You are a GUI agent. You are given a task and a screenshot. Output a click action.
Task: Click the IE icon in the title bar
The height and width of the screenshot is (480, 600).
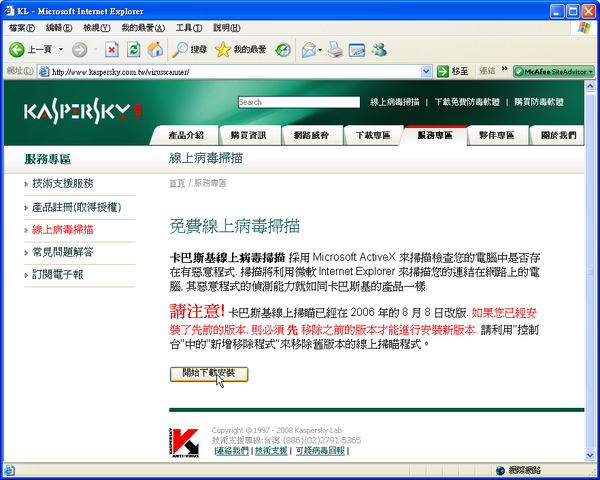tap(10, 11)
